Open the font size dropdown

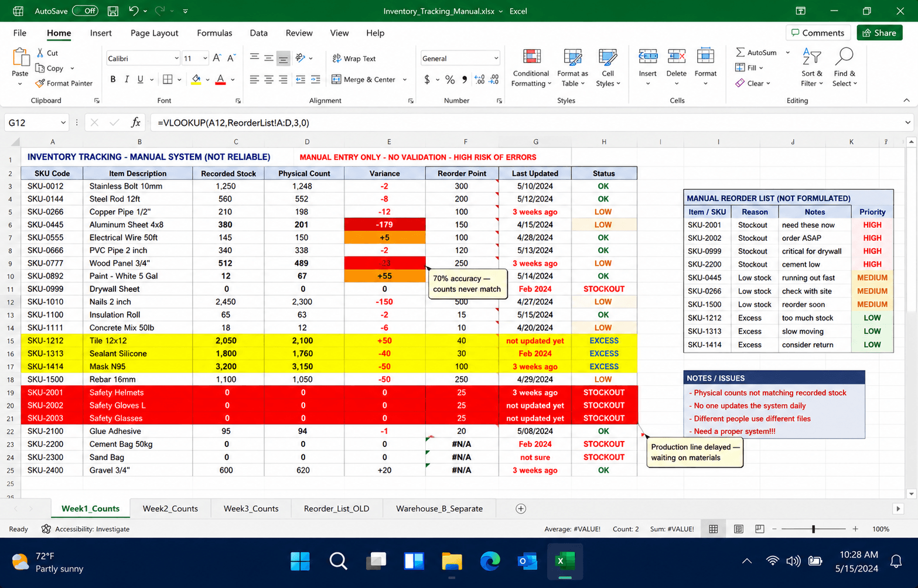coord(204,58)
